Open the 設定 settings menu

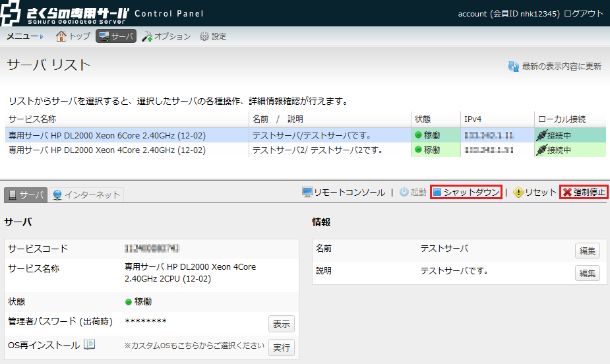pos(213,36)
